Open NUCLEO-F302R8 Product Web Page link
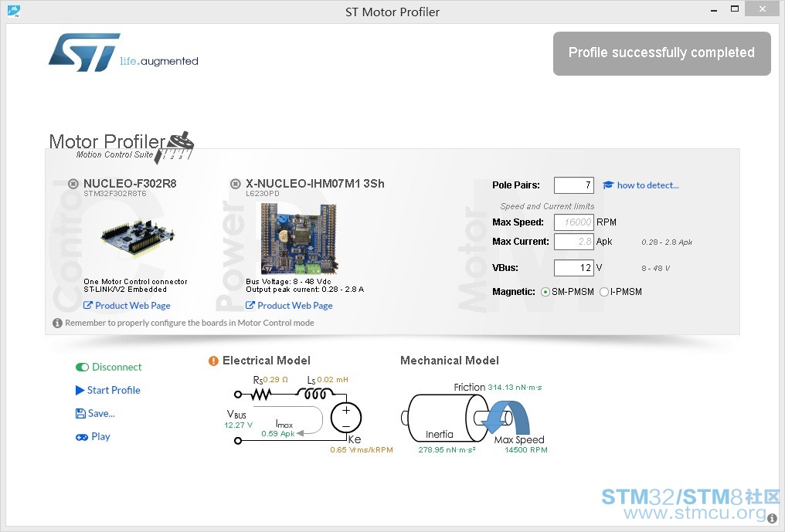 127,305
